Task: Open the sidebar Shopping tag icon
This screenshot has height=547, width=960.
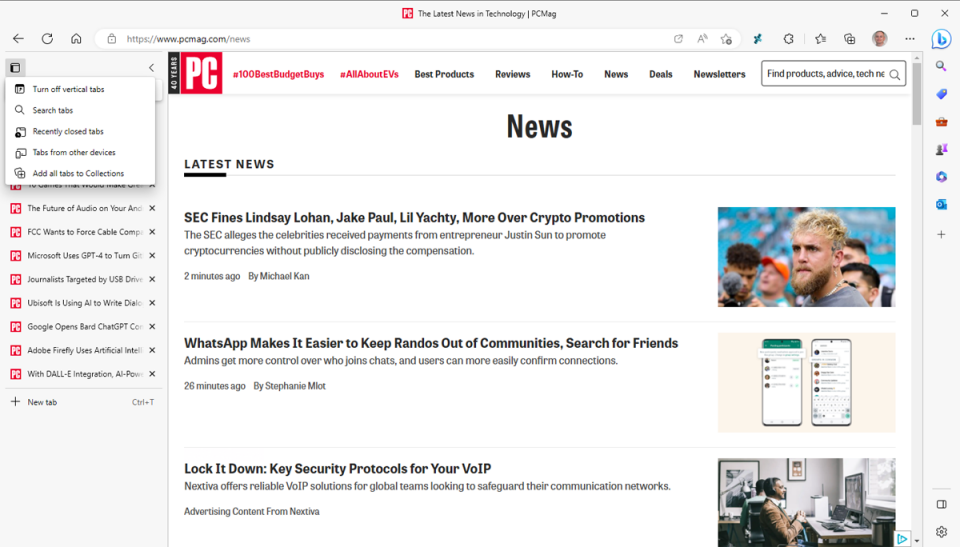Action: click(x=941, y=94)
